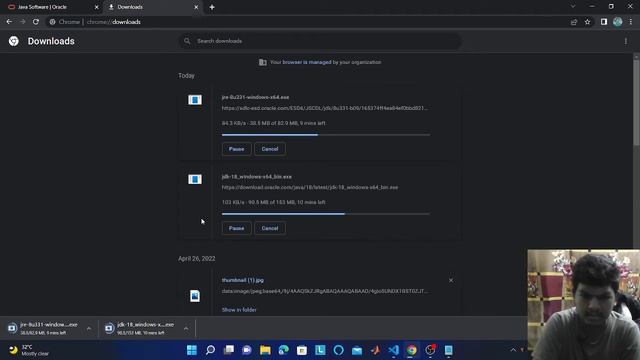Screen dimensions: 640x360
Task: Open MATLAB from the taskbar
Action: [376, 350]
